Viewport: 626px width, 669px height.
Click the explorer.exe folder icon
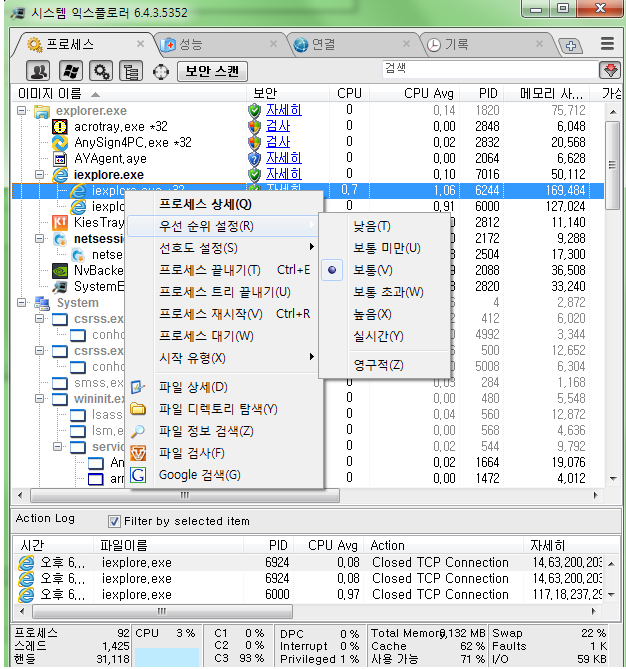[x=42, y=111]
